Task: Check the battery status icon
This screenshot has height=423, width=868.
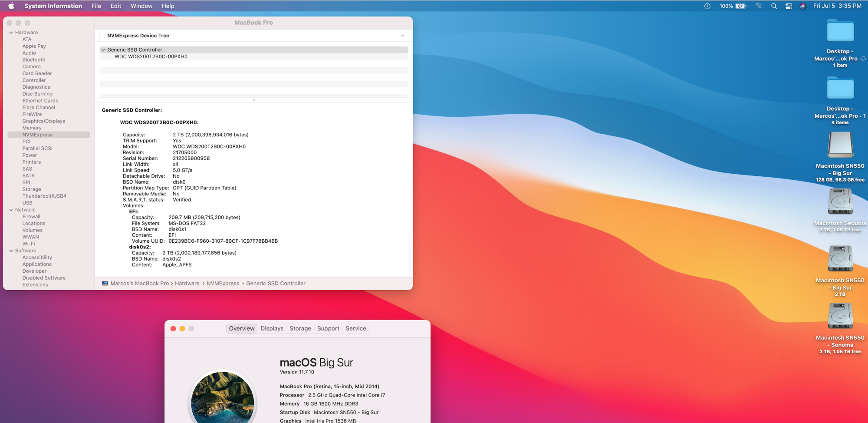Action: point(740,6)
